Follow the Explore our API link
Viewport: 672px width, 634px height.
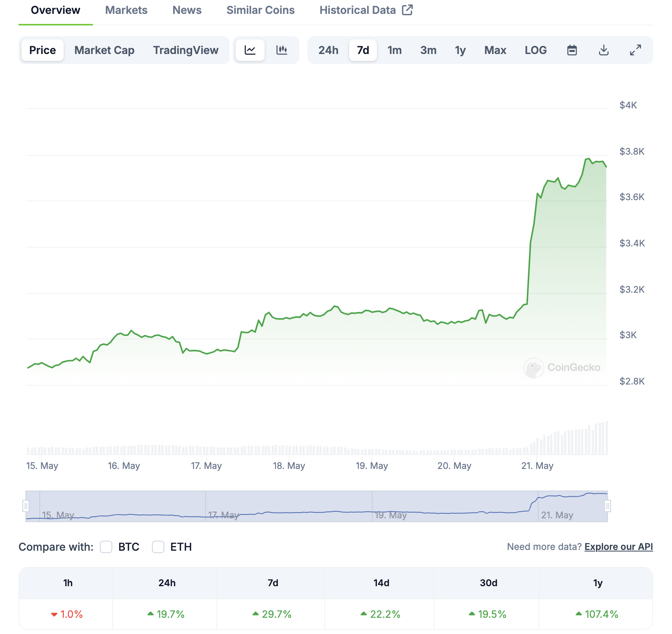(618, 547)
